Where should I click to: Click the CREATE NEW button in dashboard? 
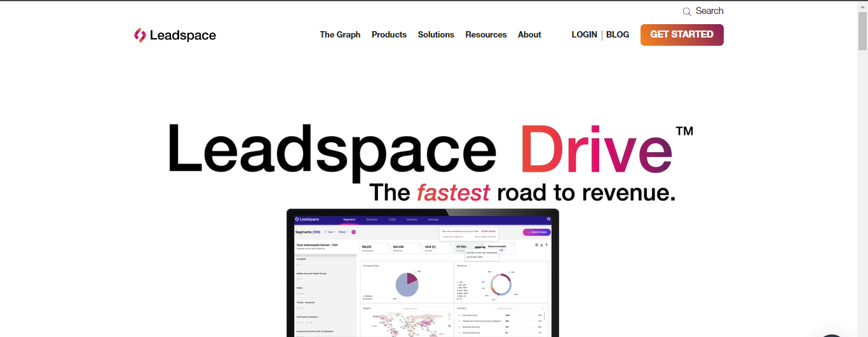tap(536, 232)
